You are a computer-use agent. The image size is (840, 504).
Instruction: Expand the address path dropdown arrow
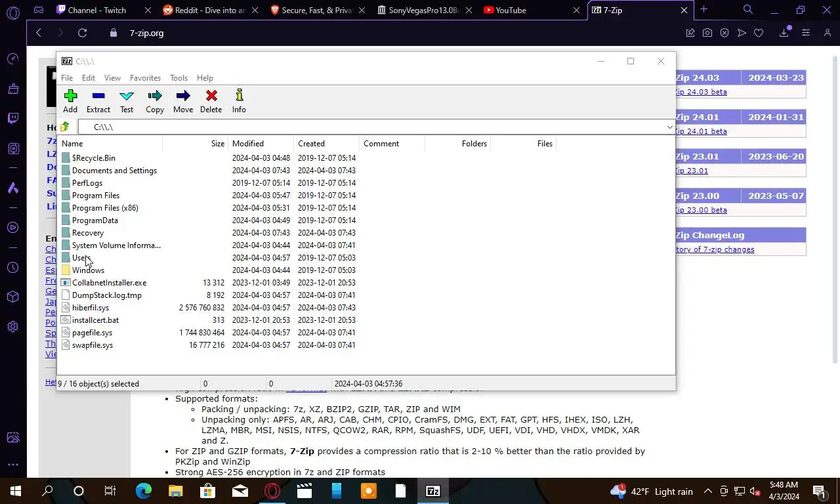(x=669, y=127)
